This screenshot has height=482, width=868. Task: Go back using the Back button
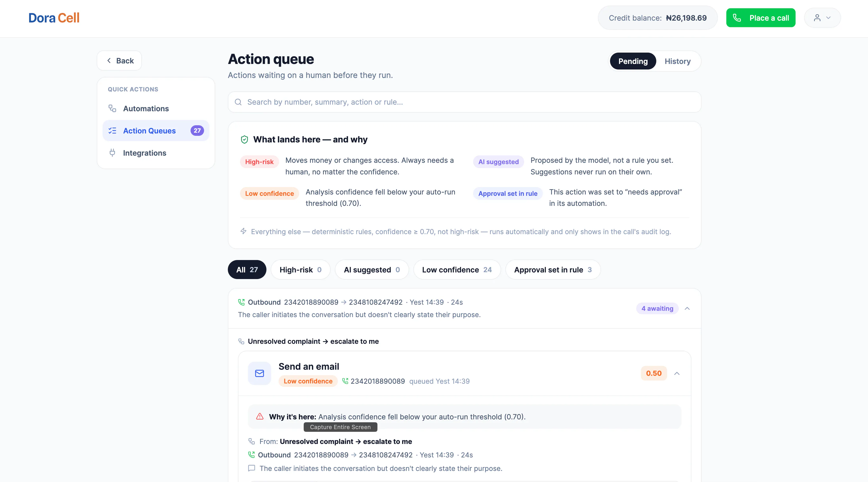tap(119, 61)
